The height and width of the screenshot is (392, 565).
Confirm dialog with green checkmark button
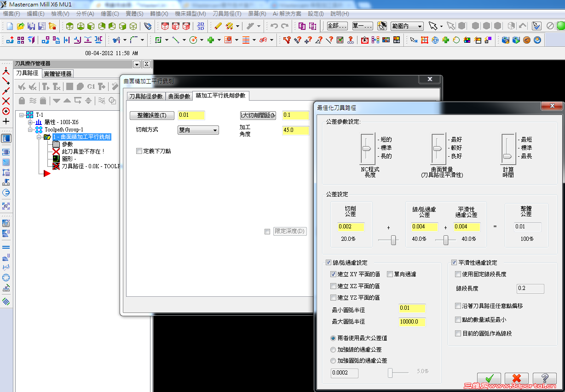pos(489,379)
